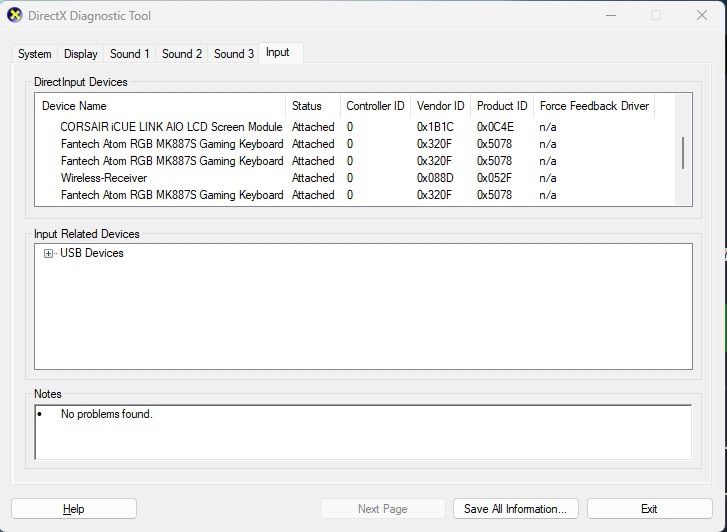727x532 pixels.
Task: Click the Force Feedback Driver column header
Action: pyautogui.click(x=594, y=106)
